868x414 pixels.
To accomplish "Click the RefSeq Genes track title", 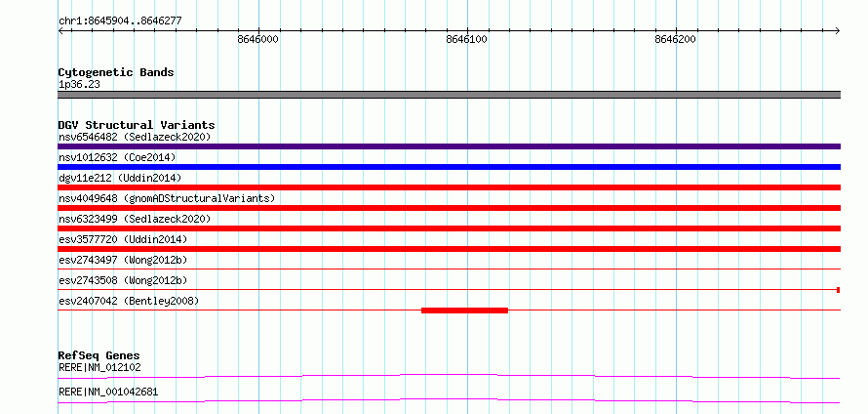I will [99, 355].
